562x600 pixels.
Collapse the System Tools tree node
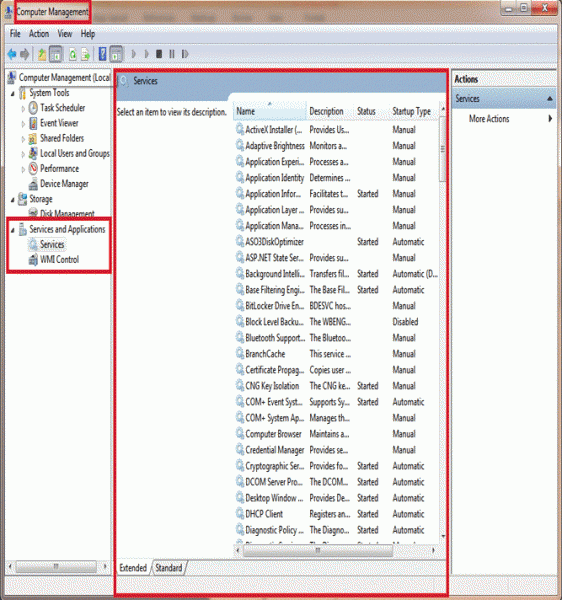coord(13,93)
